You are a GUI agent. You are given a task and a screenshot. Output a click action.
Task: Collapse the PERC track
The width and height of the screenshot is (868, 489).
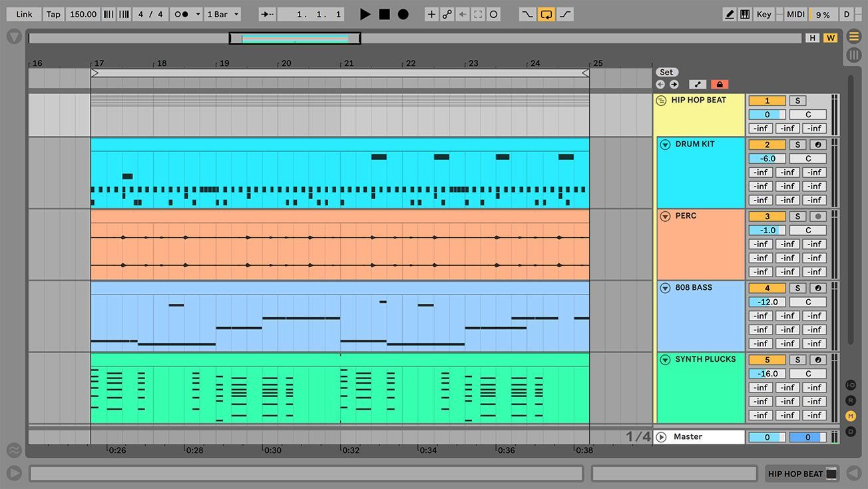tap(664, 217)
